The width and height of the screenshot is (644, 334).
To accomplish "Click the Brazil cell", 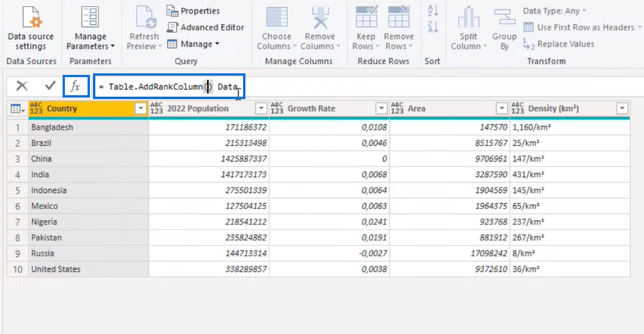I will click(89, 143).
